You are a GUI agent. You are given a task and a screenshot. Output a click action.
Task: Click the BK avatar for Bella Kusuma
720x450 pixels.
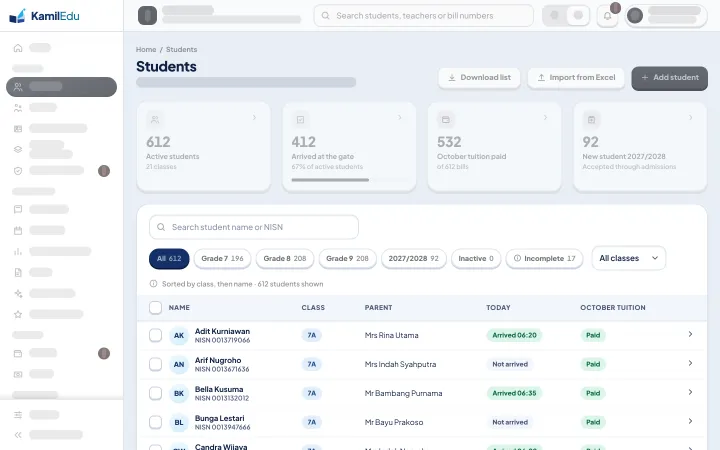[179, 393]
